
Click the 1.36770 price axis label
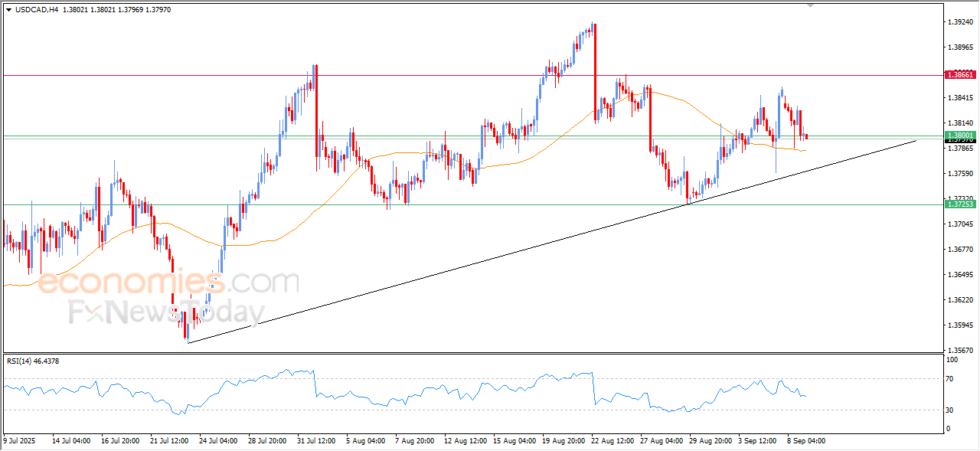click(x=961, y=250)
